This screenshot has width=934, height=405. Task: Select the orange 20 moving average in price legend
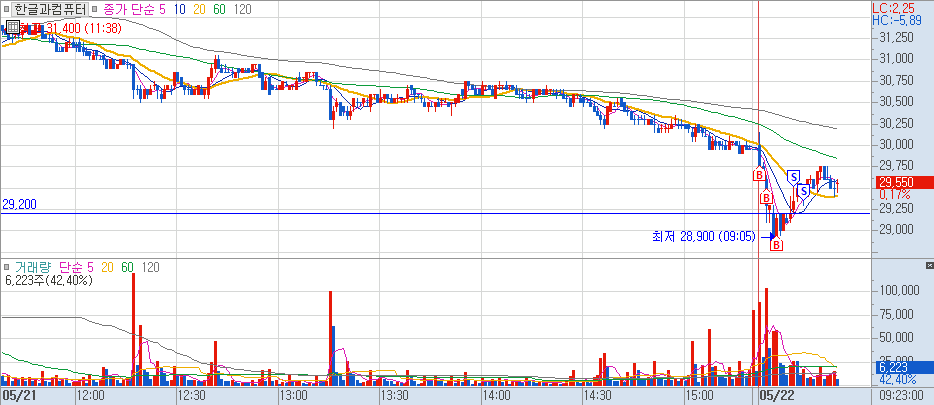click(197, 9)
